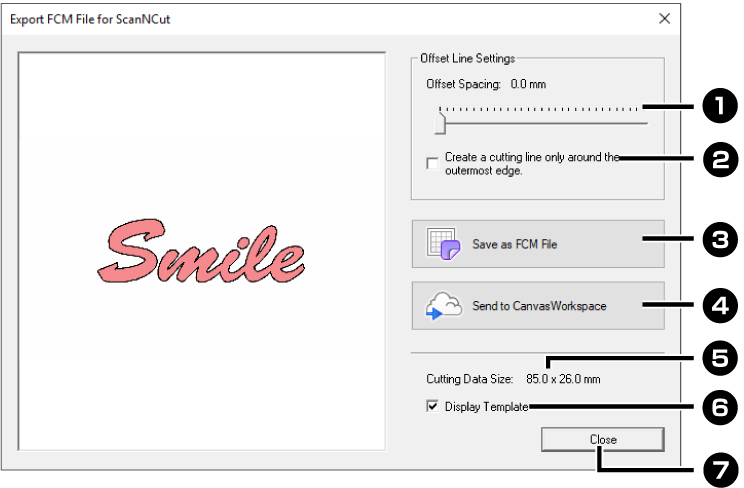Click the cloud icon on Send to CanvasWorkspace

click(x=441, y=306)
